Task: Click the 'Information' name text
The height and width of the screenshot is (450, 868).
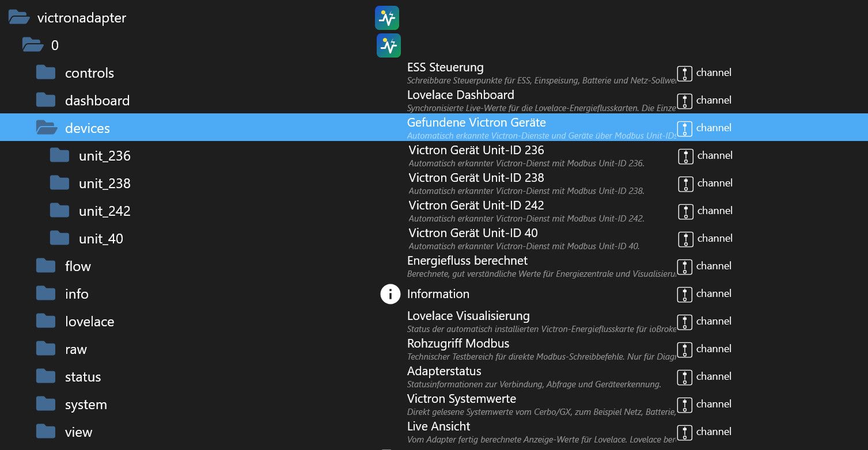Action: tap(438, 294)
